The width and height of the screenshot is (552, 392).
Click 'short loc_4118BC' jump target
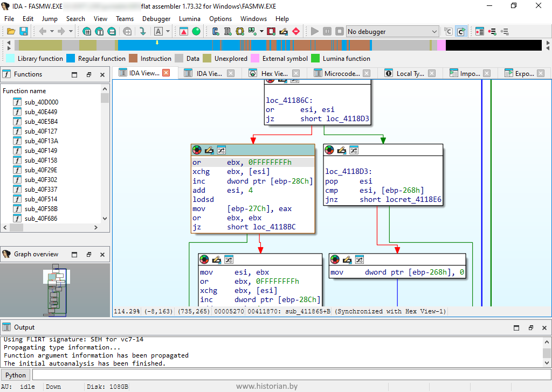click(261, 227)
